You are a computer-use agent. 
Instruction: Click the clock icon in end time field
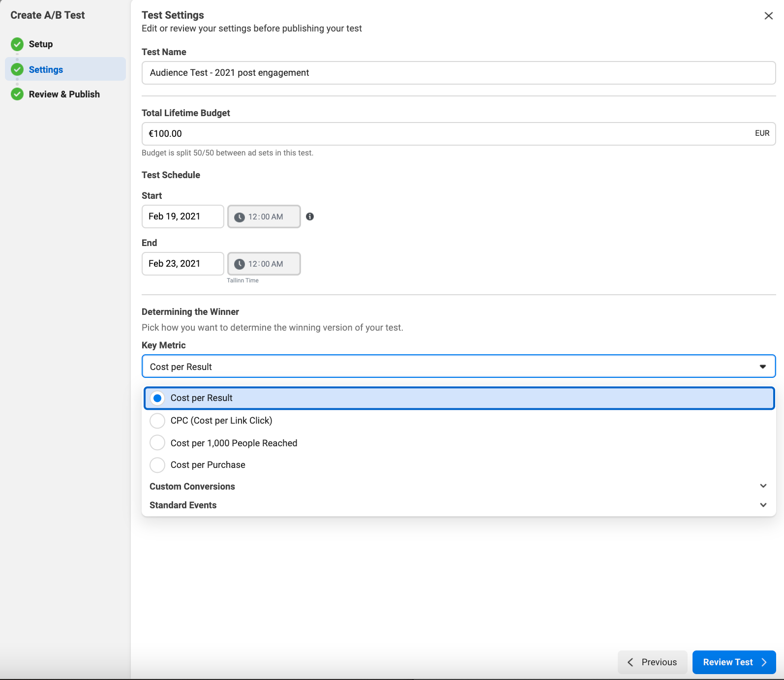pos(240,264)
